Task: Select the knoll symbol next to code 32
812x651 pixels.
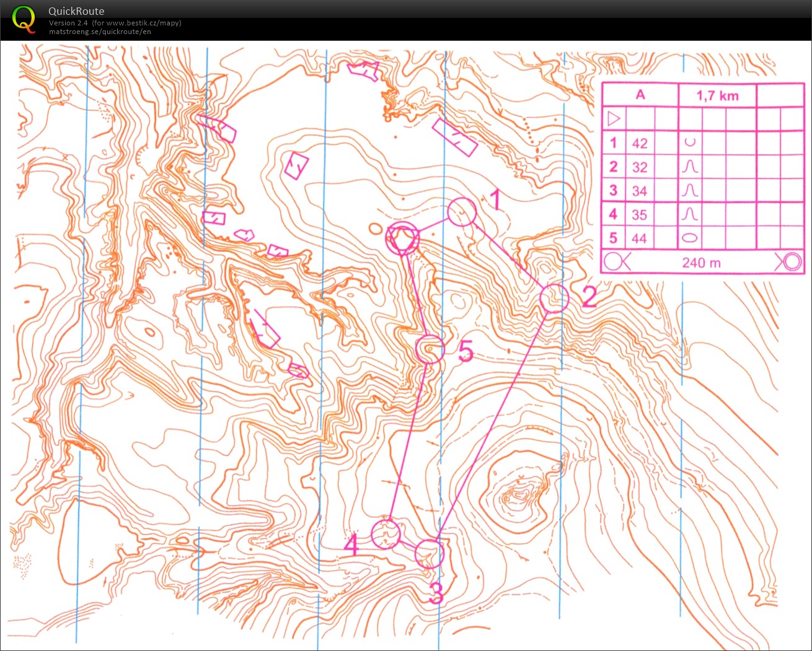Action: [690, 167]
